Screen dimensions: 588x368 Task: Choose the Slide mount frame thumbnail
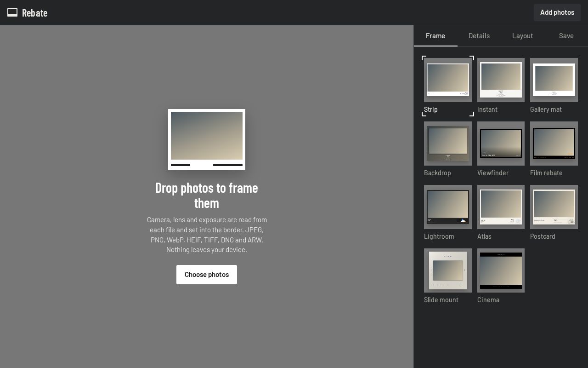click(448, 270)
